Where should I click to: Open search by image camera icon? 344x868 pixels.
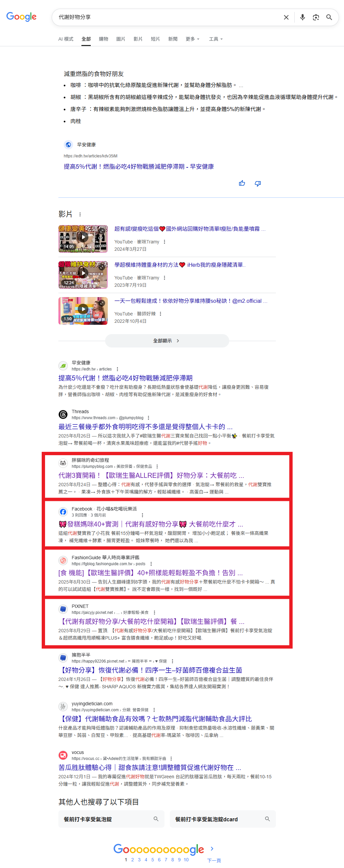pos(316,17)
